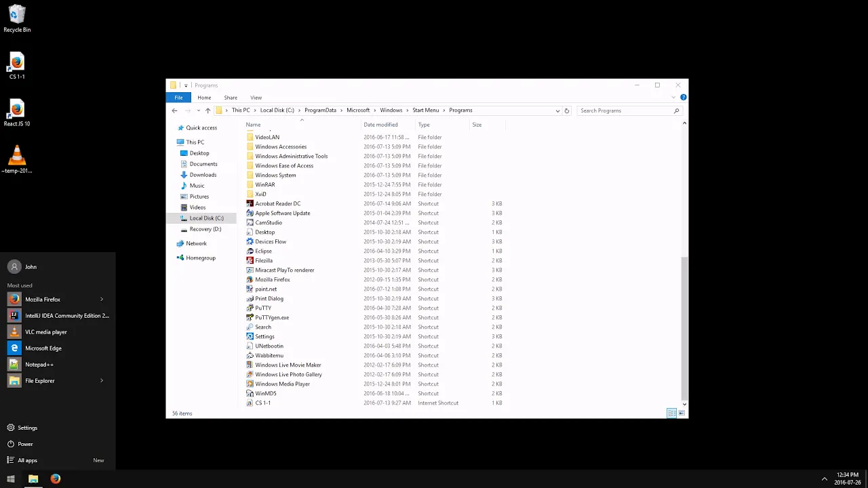The height and width of the screenshot is (488, 868).
Task: Open File Explorer from the taskbar
Action: click(x=33, y=479)
